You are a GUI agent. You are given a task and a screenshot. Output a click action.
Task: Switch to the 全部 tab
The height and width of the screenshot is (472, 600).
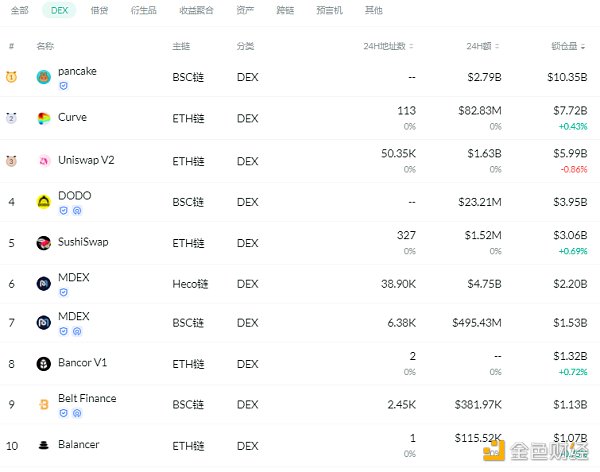coord(19,10)
